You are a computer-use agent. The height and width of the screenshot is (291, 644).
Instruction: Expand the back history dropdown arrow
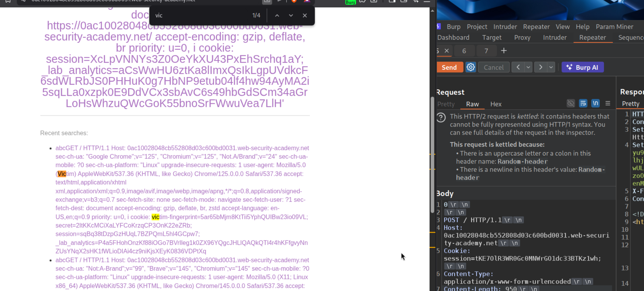click(528, 67)
